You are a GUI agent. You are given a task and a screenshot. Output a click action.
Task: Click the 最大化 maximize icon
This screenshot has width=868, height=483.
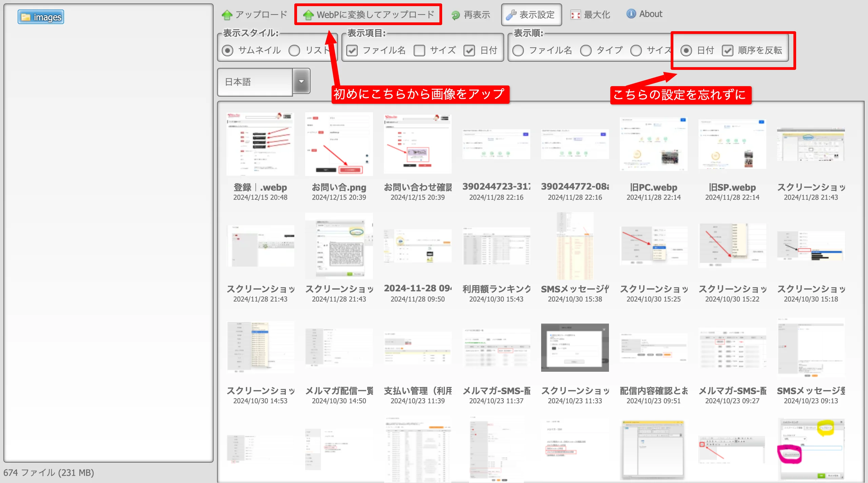(575, 15)
